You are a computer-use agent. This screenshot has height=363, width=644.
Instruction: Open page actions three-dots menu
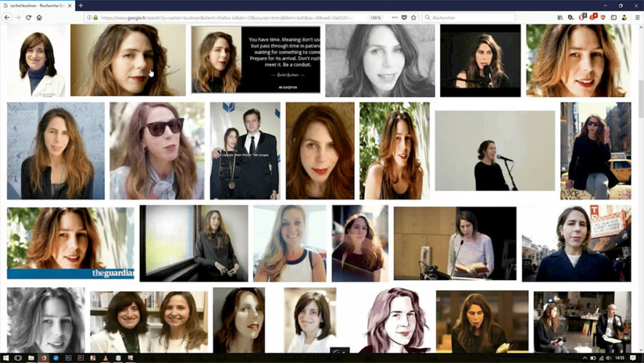(394, 17)
